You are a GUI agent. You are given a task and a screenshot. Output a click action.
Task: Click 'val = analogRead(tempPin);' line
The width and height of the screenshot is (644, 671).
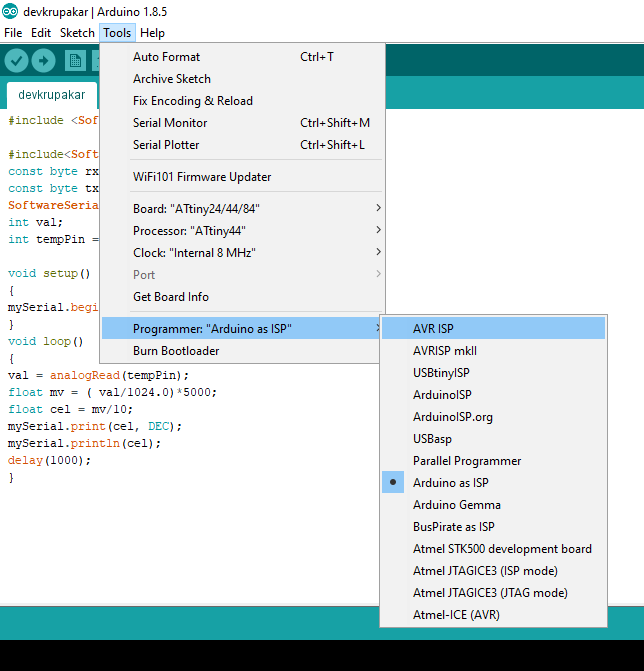click(x=98, y=376)
